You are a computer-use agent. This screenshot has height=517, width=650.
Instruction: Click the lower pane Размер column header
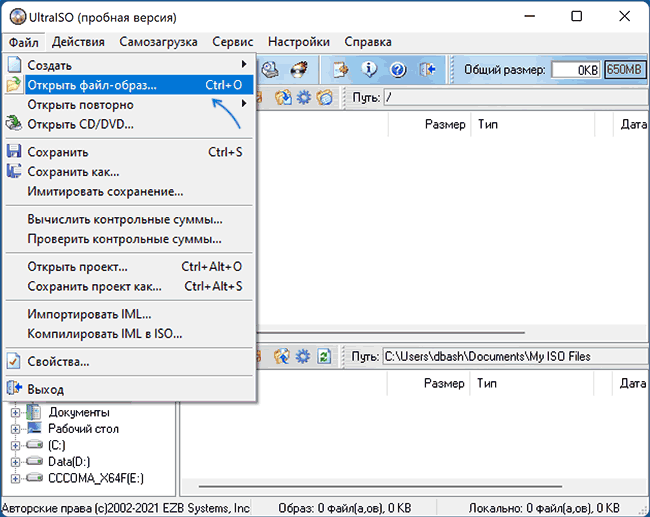pyautogui.click(x=428, y=384)
